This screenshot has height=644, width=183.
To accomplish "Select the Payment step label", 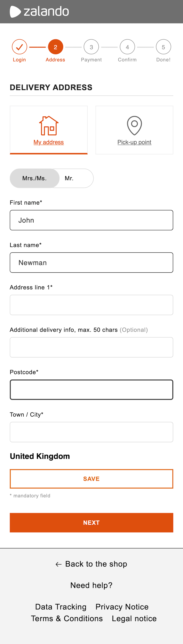I will 91,60.
